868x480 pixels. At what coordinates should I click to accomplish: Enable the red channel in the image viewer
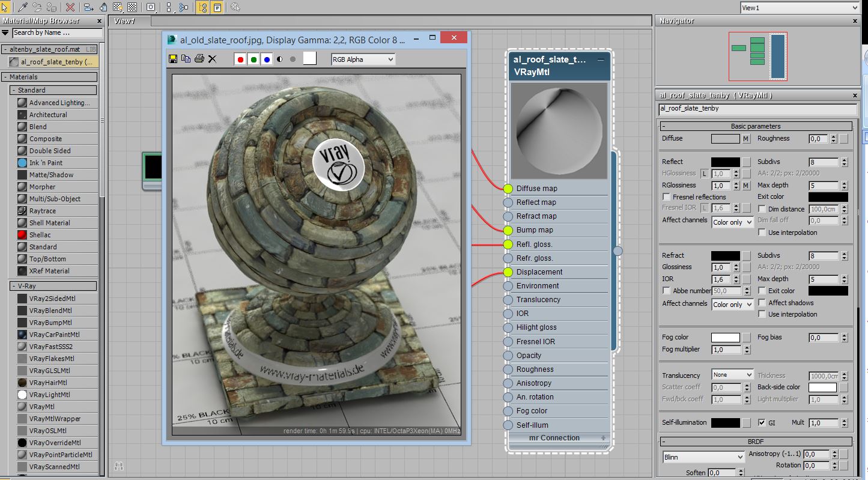click(240, 59)
